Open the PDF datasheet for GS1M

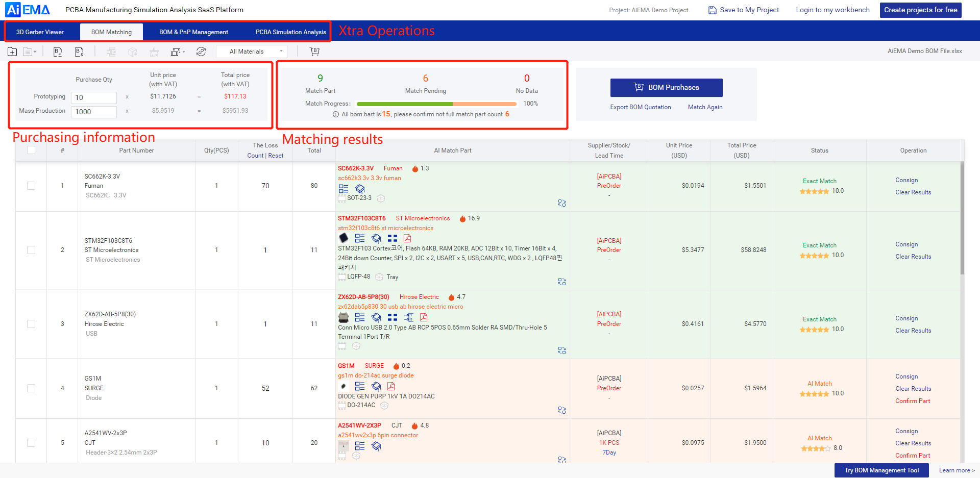(391, 386)
